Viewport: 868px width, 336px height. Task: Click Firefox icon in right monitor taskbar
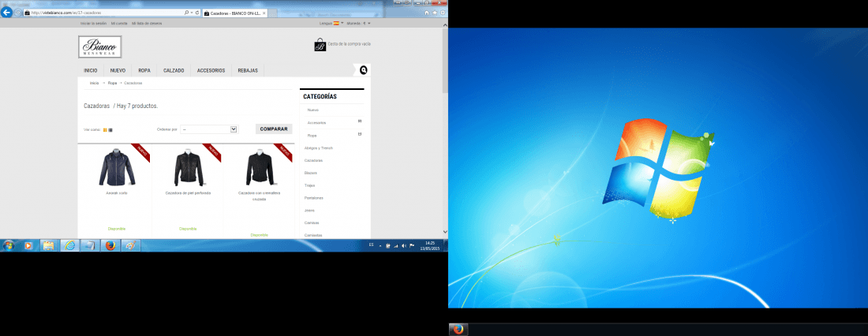(458, 330)
